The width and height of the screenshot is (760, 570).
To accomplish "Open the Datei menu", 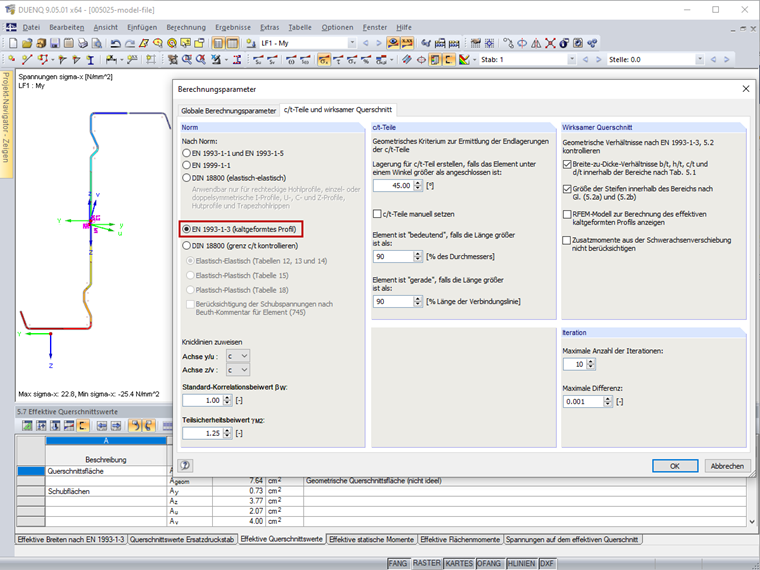I will [31, 27].
